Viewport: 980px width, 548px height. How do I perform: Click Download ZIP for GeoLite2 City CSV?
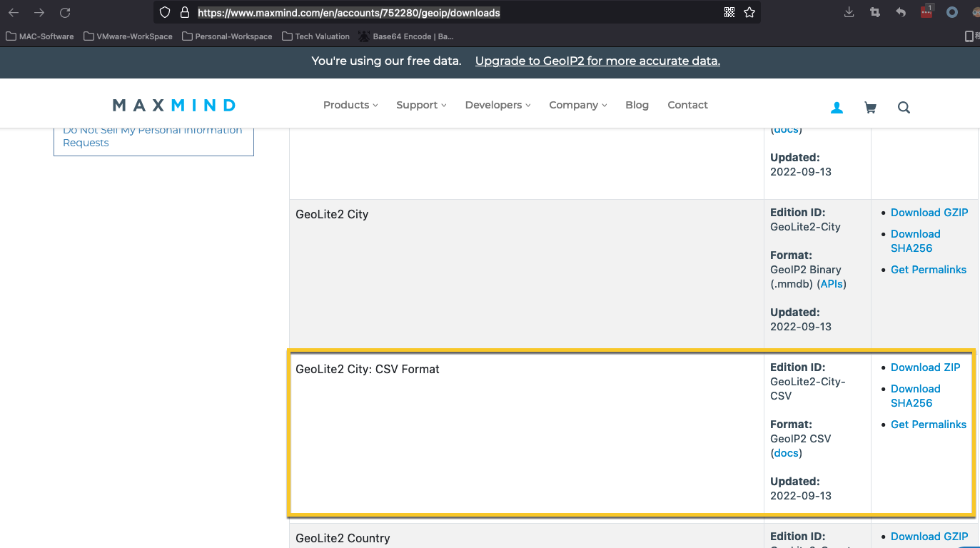(926, 367)
